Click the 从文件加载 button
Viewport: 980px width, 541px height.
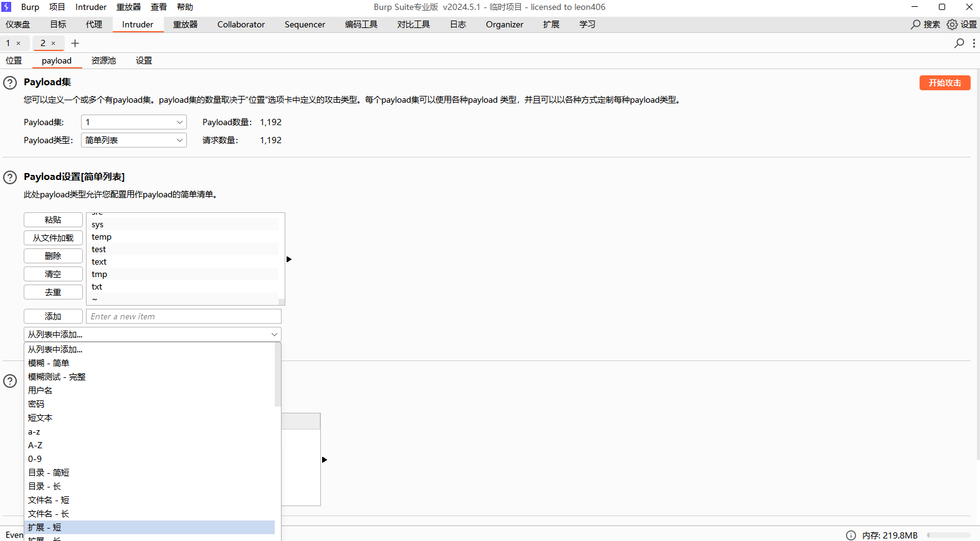pos(53,238)
